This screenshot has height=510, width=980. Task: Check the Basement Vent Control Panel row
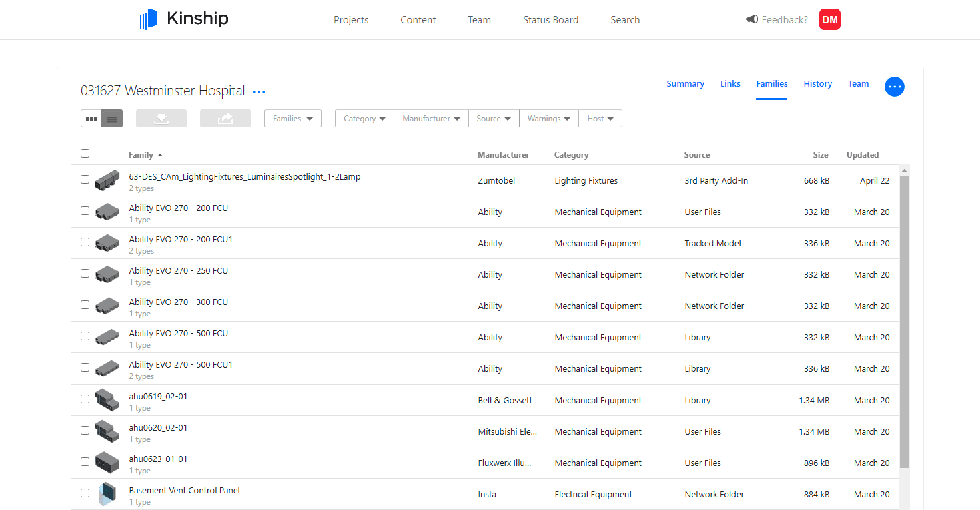coord(85,493)
